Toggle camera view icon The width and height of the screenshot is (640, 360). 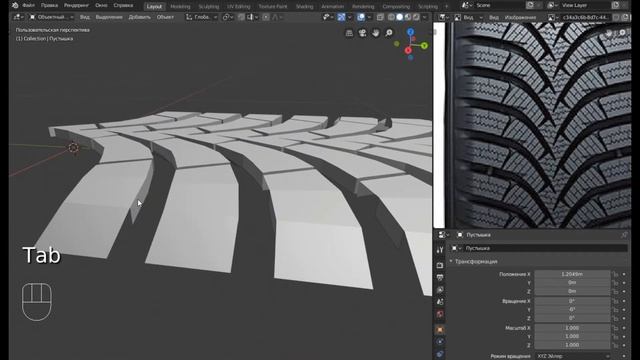tap(362, 33)
